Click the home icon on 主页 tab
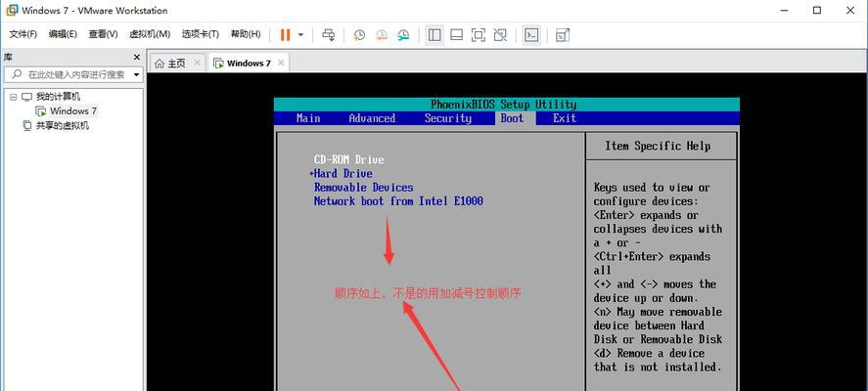 coord(160,64)
